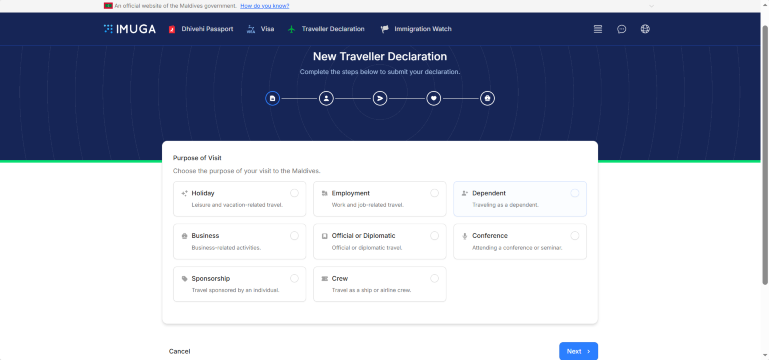The image size is (769, 360).
Task: Select the Dependent radio button
Action: (x=575, y=193)
